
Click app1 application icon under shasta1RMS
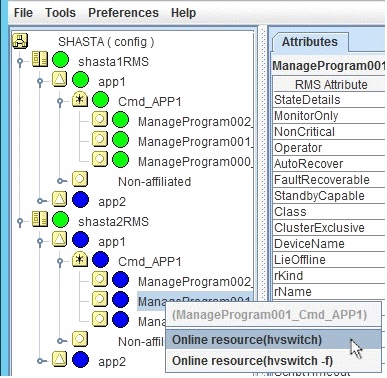click(60, 80)
